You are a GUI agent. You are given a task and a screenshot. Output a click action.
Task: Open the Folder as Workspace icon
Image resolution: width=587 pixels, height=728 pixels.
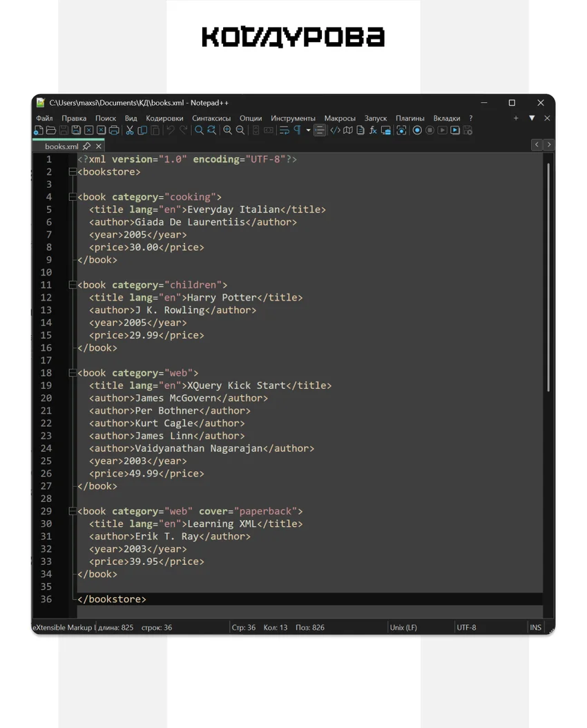click(385, 131)
